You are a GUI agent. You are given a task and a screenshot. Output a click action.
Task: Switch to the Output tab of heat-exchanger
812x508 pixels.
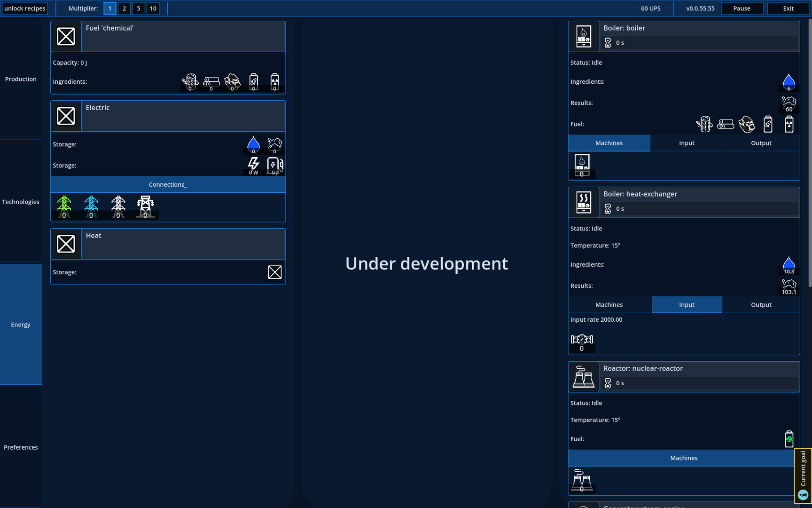tap(761, 304)
